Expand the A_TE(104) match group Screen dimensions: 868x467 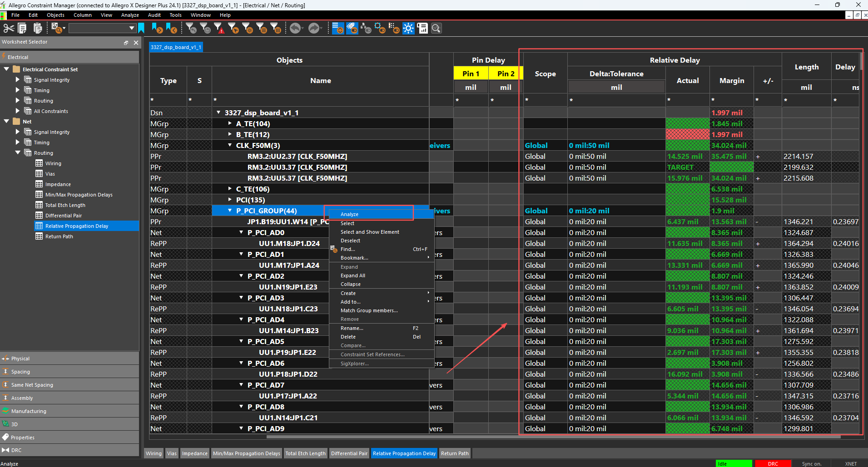pos(230,123)
